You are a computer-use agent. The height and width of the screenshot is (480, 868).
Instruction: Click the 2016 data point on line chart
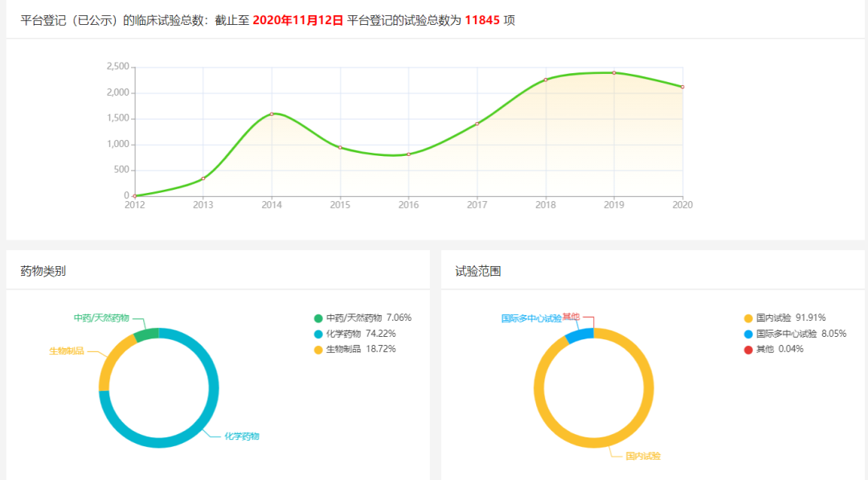[408, 154]
